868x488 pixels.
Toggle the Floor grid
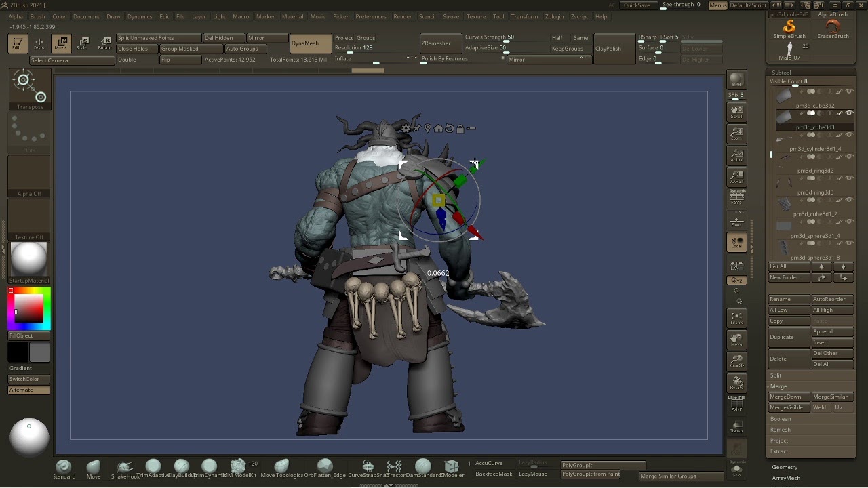[x=736, y=220]
